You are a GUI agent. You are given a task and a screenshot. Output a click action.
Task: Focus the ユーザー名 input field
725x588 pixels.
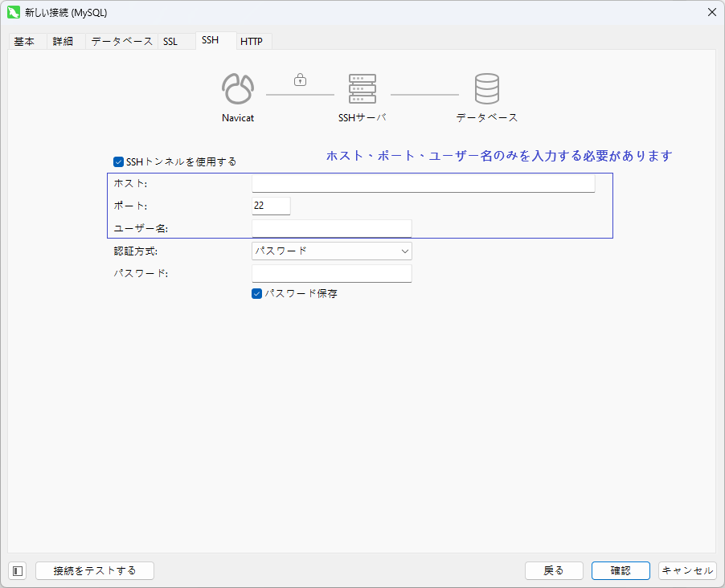[331, 228]
